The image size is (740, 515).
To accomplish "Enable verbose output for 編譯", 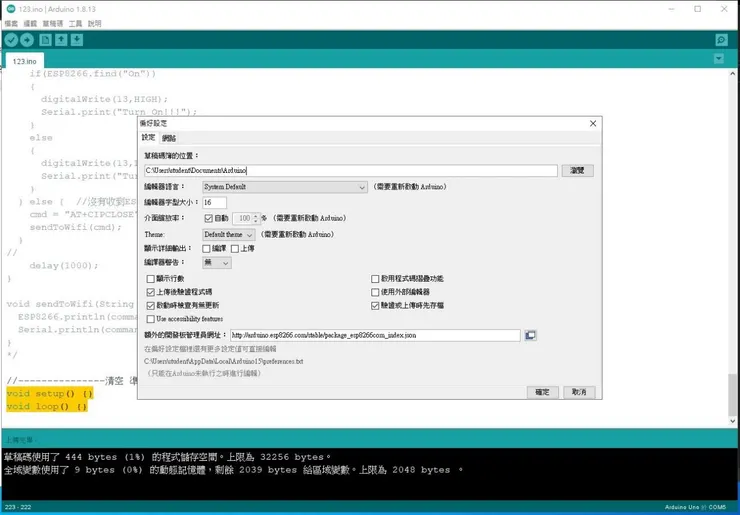I will pos(206,249).
